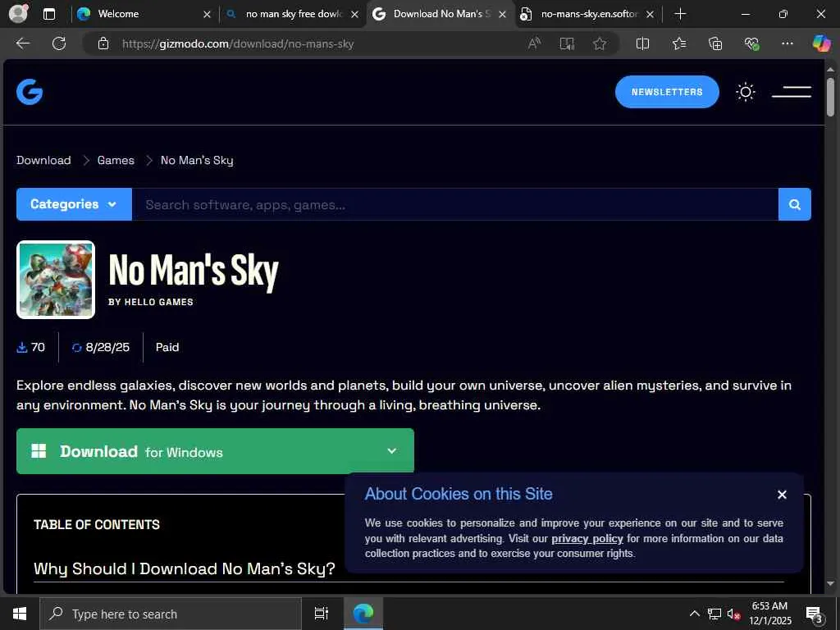Open Task View on the taskbar
The height and width of the screenshot is (630, 840).
click(x=321, y=614)
